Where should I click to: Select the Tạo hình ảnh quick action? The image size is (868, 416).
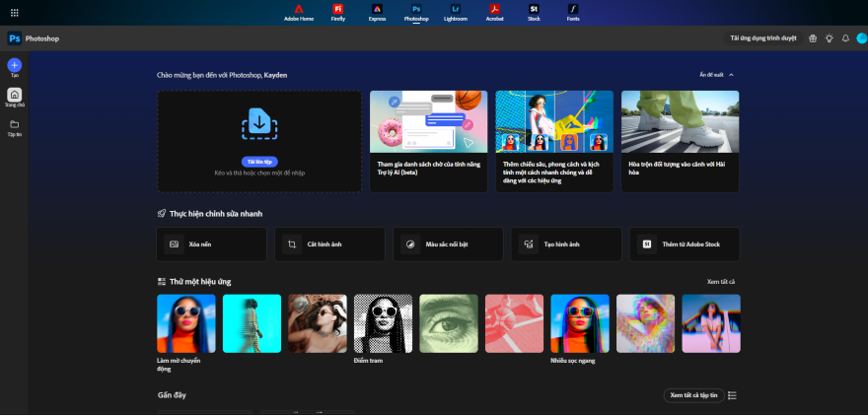pos(566,243)
